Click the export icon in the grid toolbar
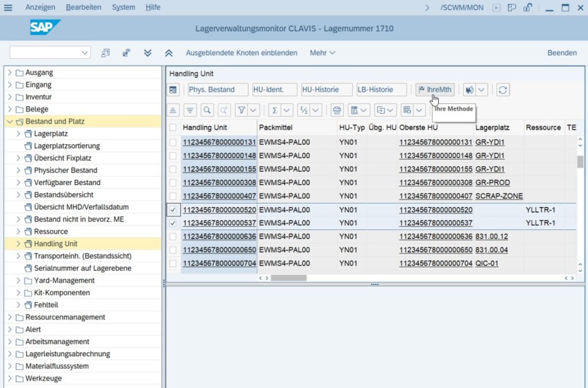 [x=382, y=109]
